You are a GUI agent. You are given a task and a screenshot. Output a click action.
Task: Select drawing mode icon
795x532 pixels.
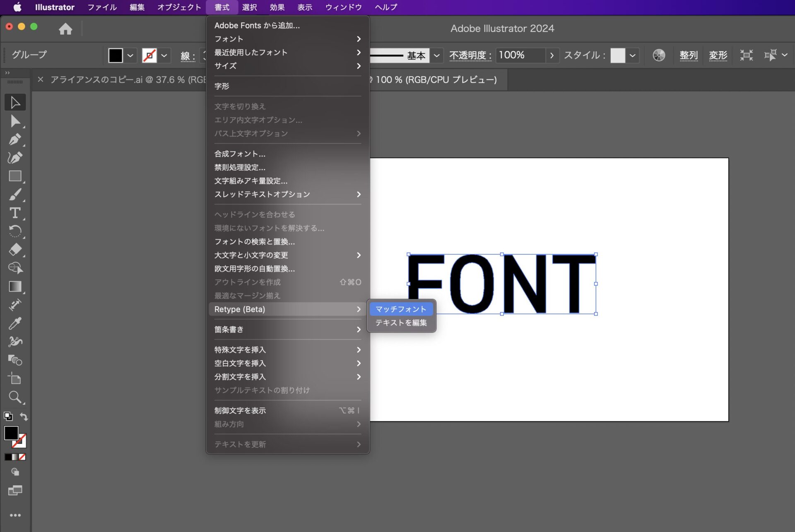click(x=15, y=472)
